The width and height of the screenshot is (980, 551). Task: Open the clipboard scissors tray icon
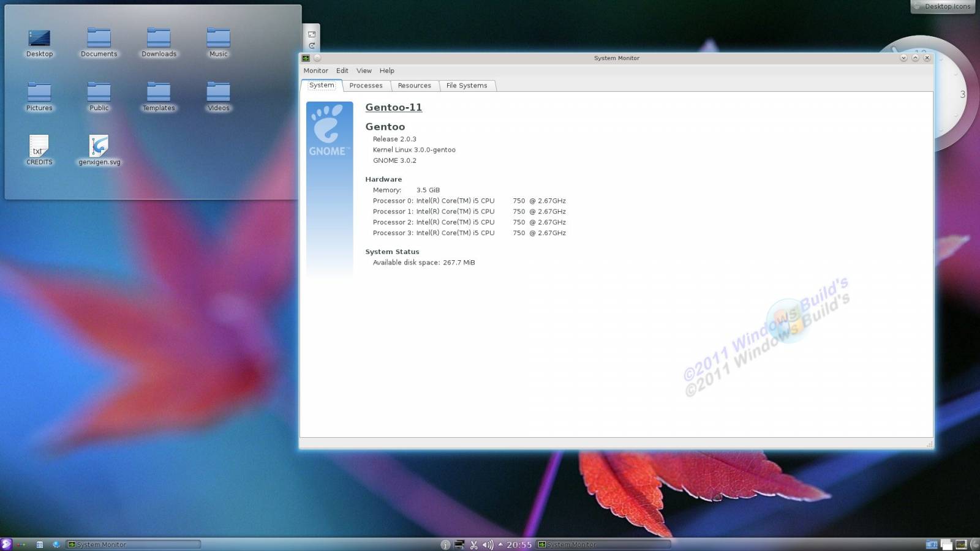pos(473,544)
